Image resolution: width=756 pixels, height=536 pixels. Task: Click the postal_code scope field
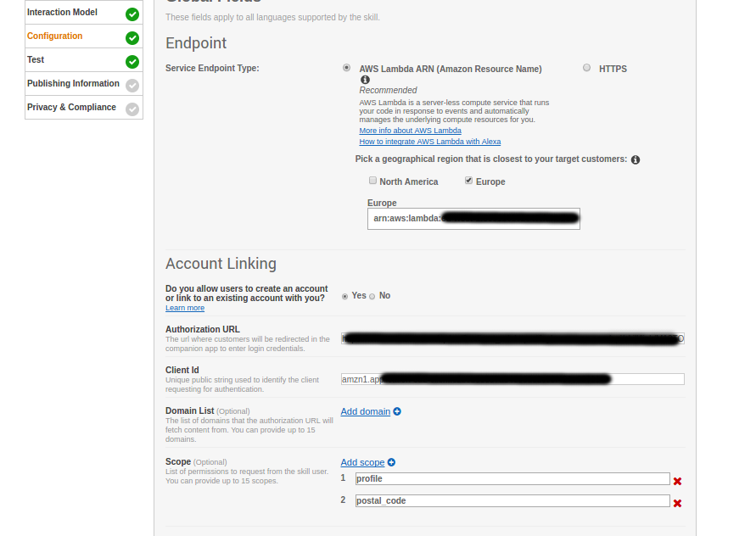click(512, 501)
